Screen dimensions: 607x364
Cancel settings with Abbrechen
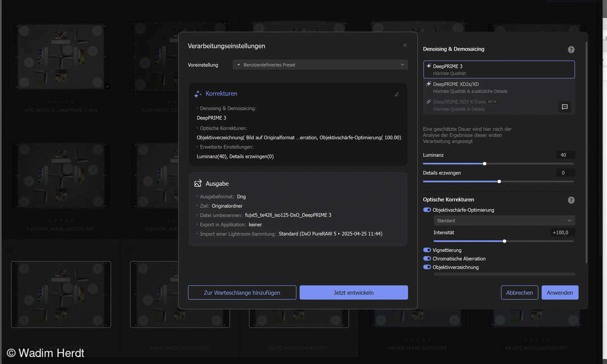(x=519, y=293)
